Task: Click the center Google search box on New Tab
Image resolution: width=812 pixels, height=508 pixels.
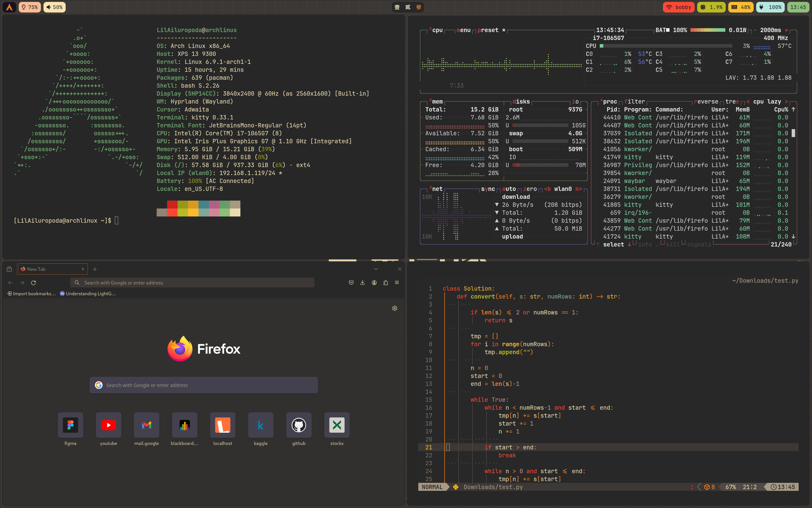Action: pos(204,385)
